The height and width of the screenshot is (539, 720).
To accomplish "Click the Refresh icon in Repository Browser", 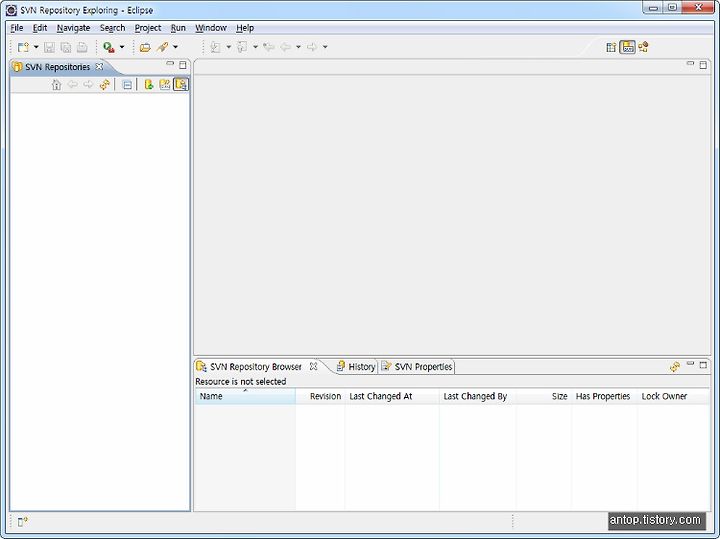I will click(675, 367).
